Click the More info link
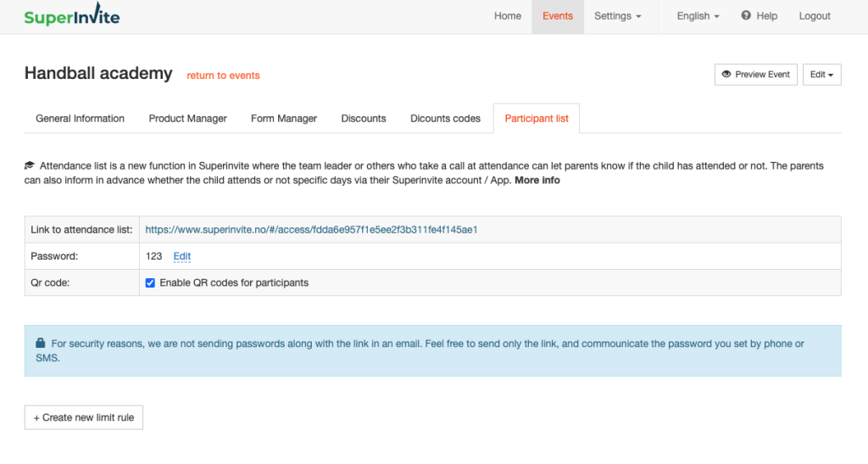 click(x=537, y=181)
